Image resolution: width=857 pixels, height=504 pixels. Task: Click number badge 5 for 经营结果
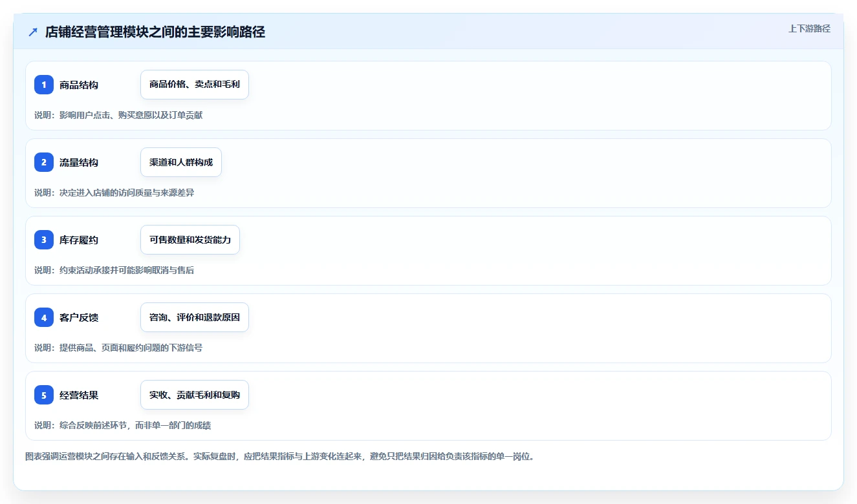[44, 395]
